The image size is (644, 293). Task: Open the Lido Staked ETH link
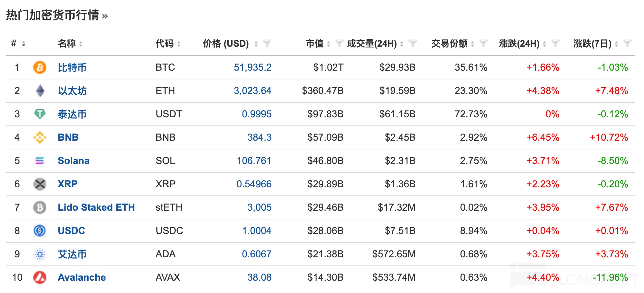96,207
